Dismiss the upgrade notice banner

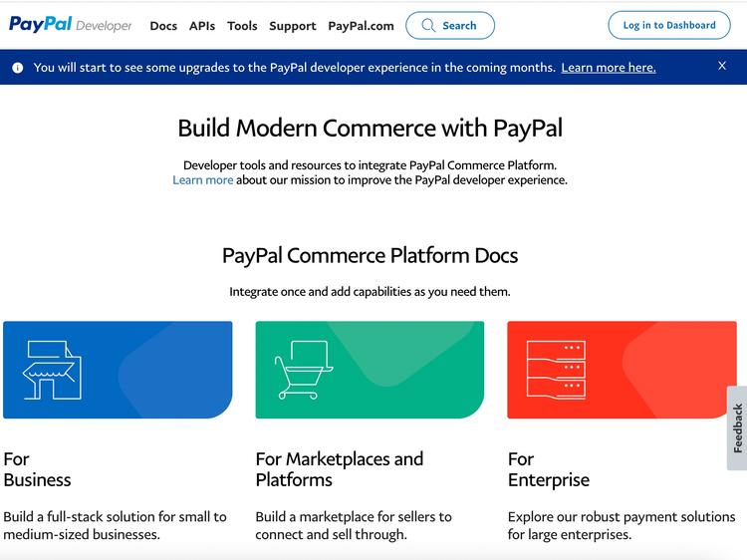pos(722,66)
